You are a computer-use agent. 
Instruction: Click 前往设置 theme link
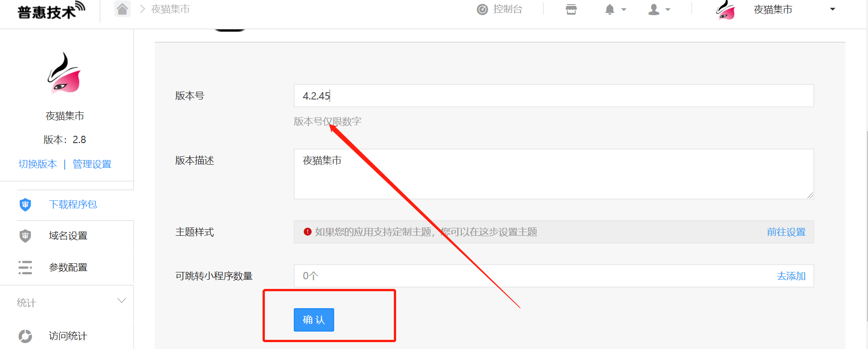[x=786, y=232]
